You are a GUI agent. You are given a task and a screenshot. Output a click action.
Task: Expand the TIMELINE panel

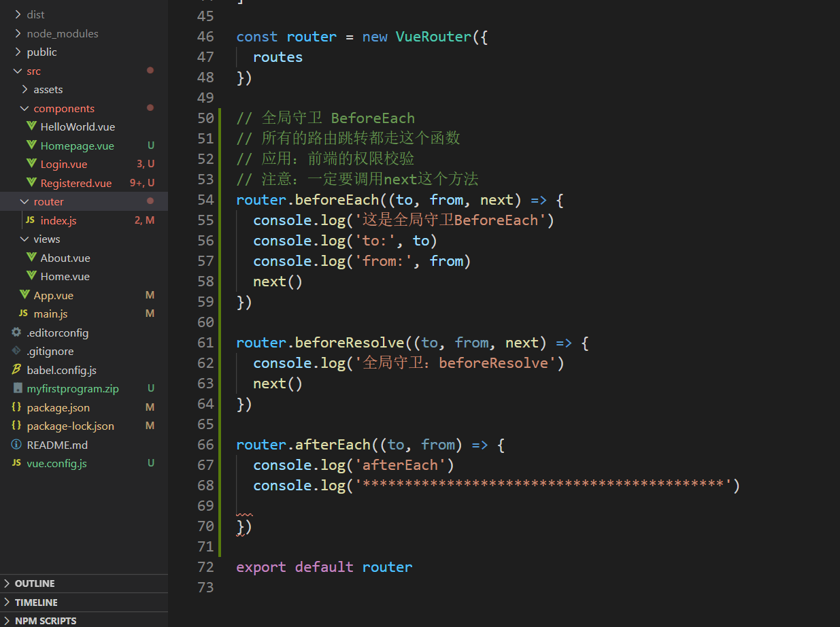[x=84, y=603]
